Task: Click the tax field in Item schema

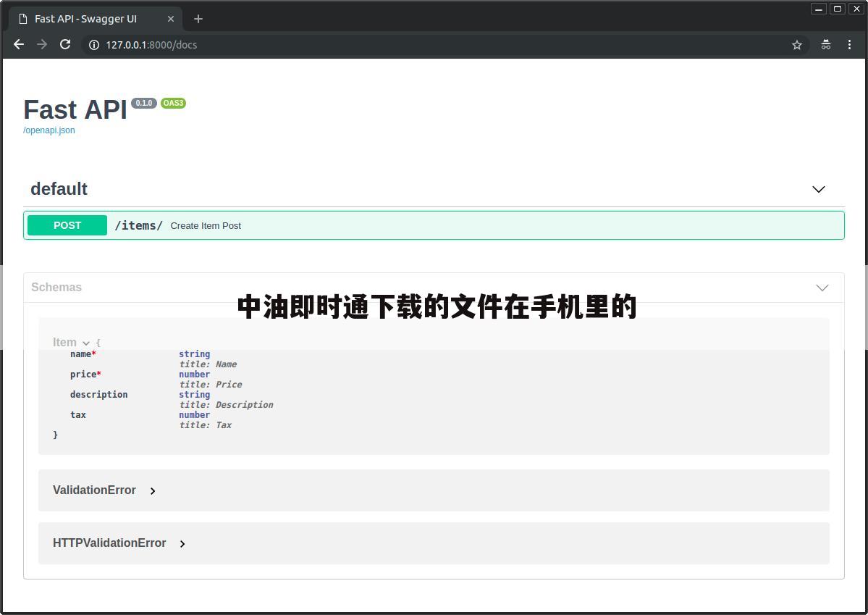Action: tap(78, 415)
